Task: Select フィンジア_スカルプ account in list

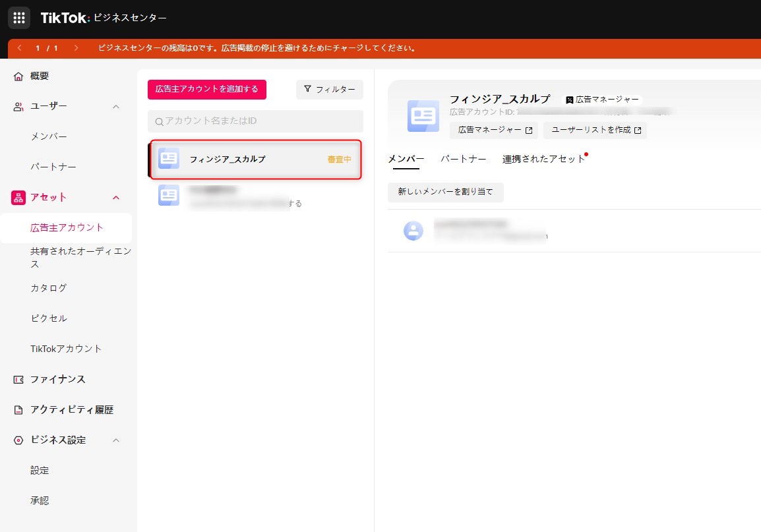Action: click(256, 159)
